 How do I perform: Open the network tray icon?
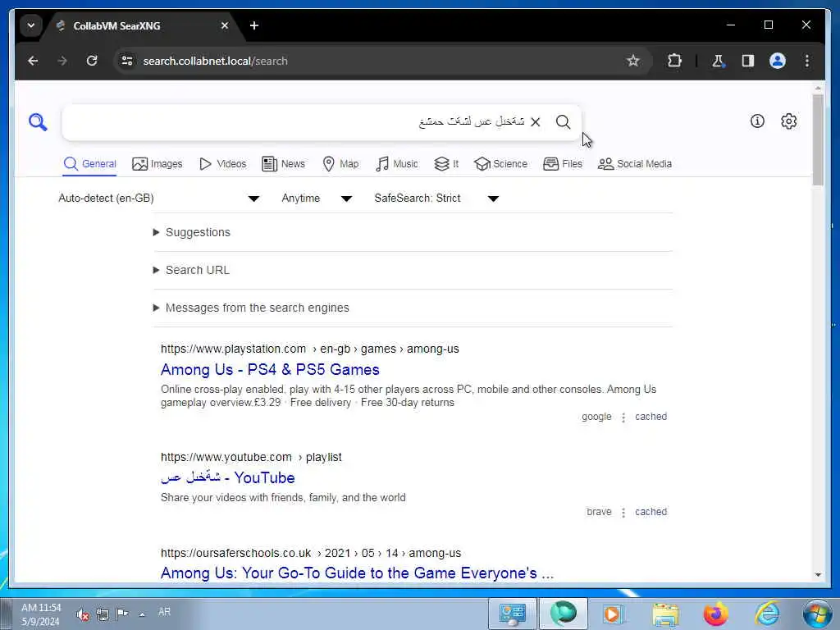coord(103,614)
